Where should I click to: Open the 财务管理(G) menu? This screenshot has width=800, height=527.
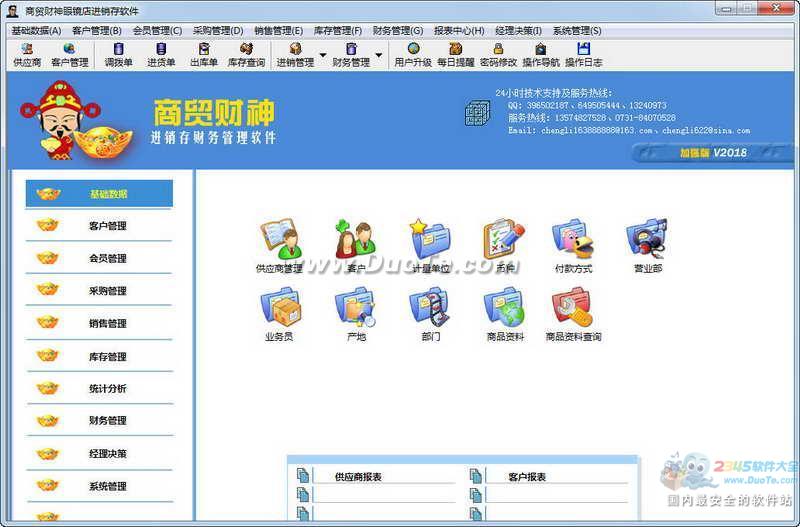[x=398, y=31]
